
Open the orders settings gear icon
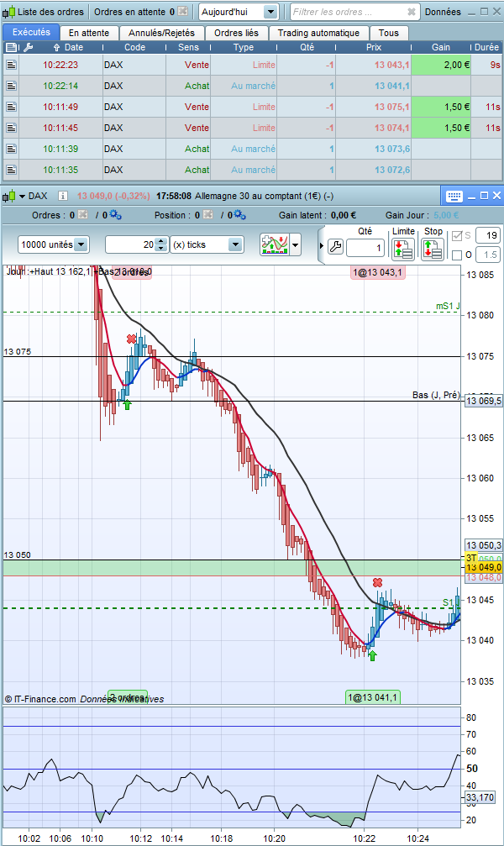pos(115,215)
